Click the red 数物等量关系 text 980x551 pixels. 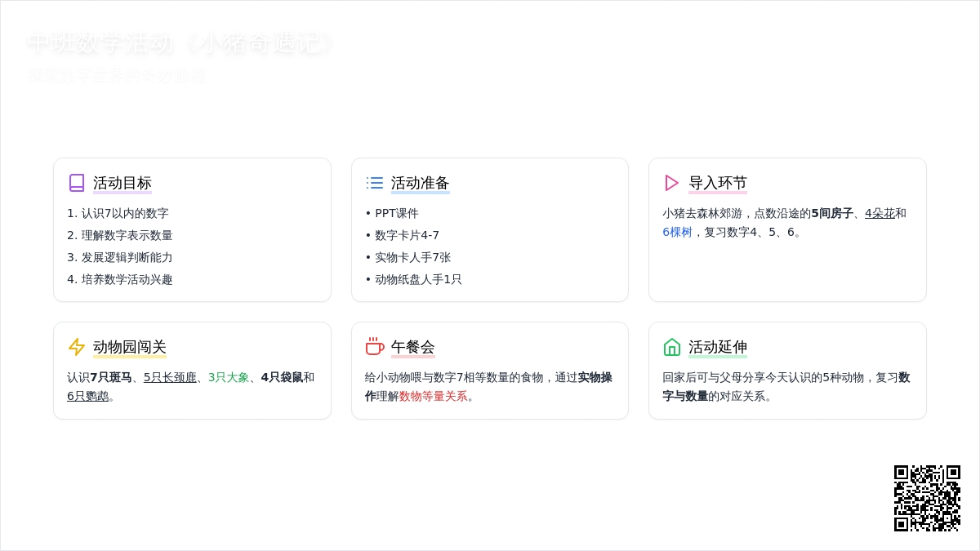pyautogui.click(x=433, y=396)
